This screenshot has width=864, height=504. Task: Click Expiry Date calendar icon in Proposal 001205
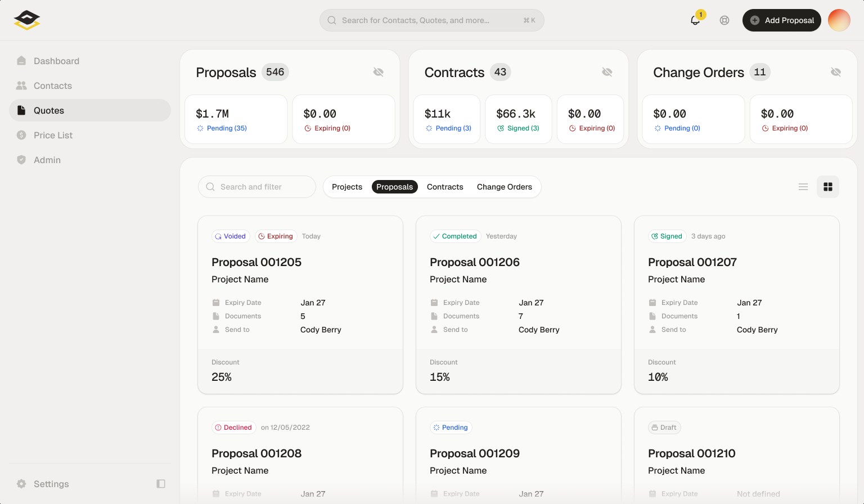(216, 303)
